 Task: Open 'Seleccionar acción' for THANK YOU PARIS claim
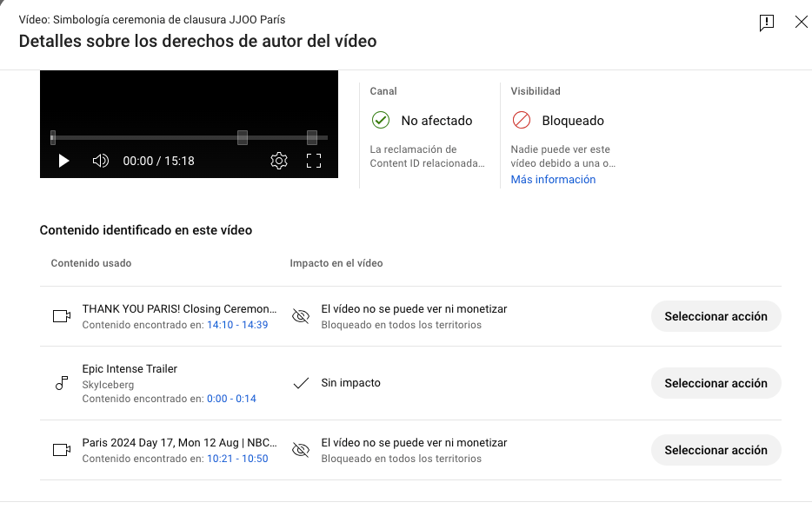pos(715,317)
